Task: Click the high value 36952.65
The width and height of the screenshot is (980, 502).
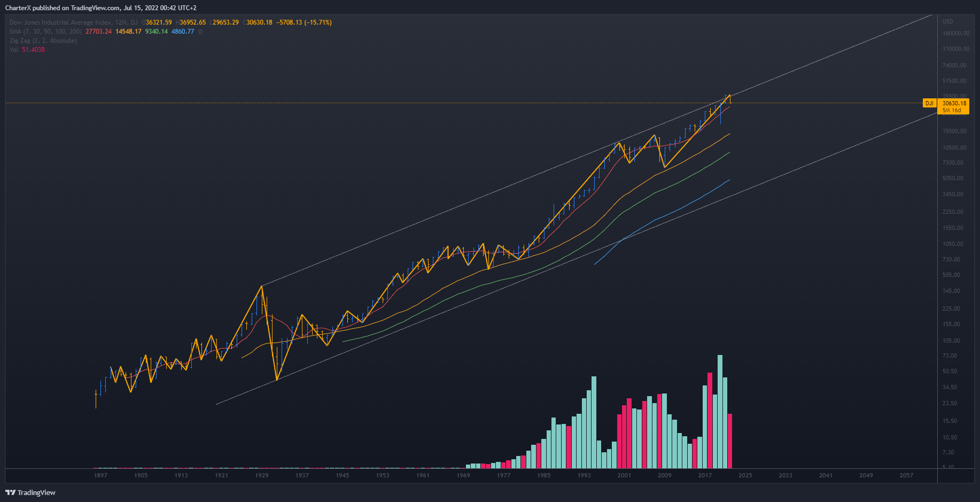Action: point(192,22)
